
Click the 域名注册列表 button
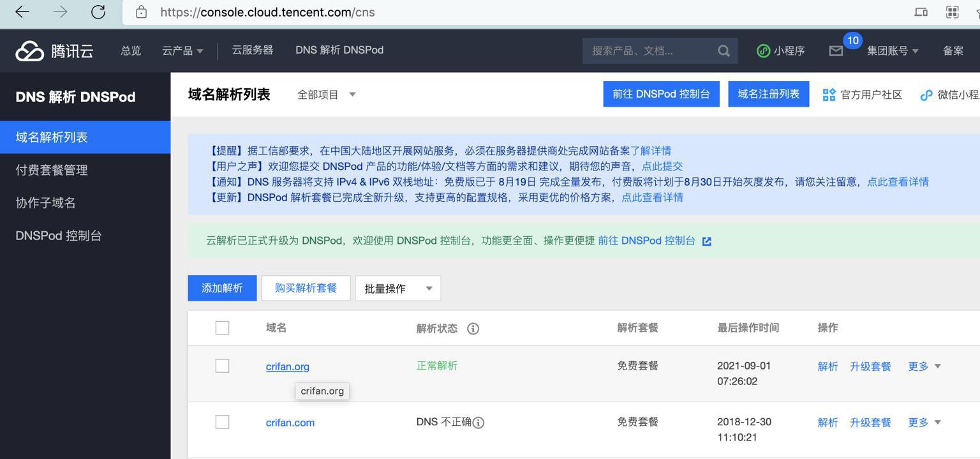coord(769,94)
